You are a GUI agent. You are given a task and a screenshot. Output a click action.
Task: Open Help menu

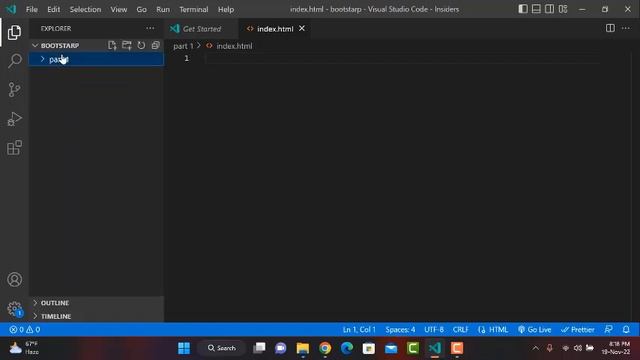[x=226, y=9]
